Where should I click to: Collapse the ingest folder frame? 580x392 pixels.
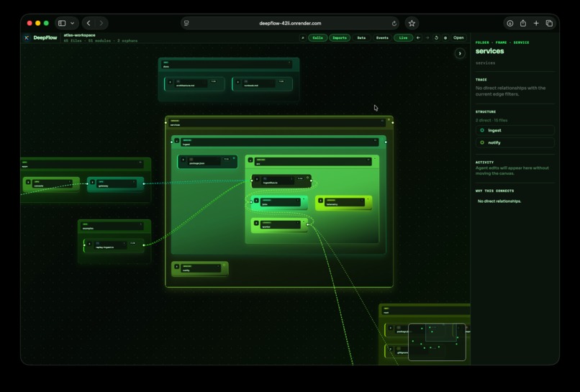click(x=177, y=140)
